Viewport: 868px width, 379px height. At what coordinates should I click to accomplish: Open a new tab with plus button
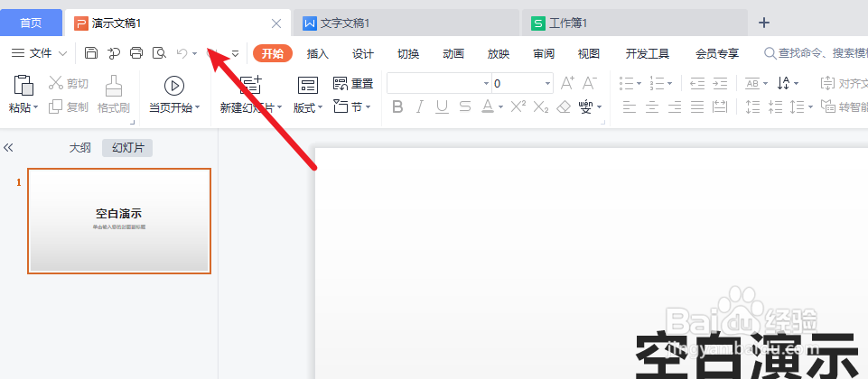[x=764, y=23]
